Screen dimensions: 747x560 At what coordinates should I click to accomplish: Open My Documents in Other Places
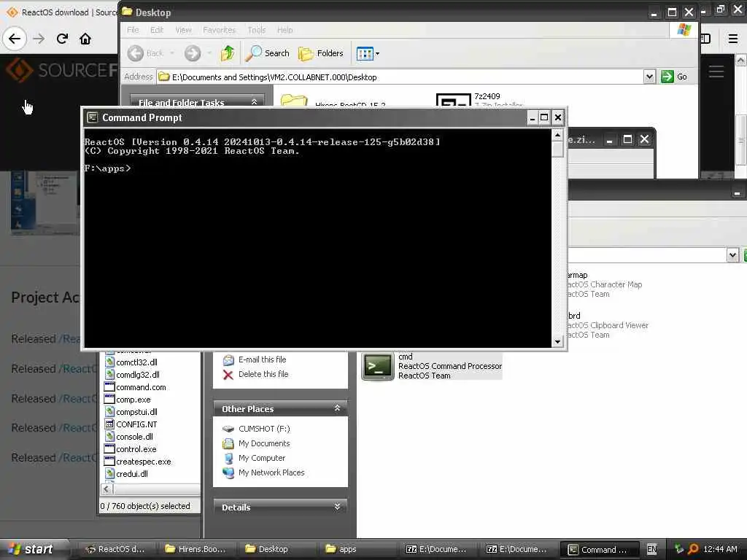coord(256,443)
